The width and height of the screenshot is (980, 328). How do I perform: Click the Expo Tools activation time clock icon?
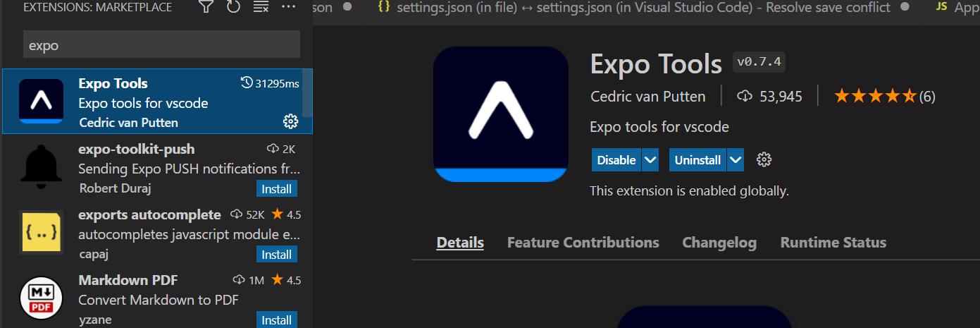click(247, 83)
